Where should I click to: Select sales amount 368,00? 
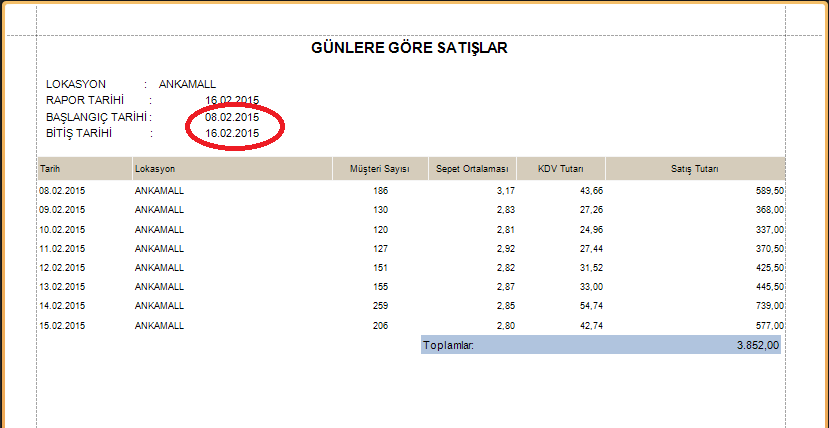pyautogui.click(x=770, y=210)
